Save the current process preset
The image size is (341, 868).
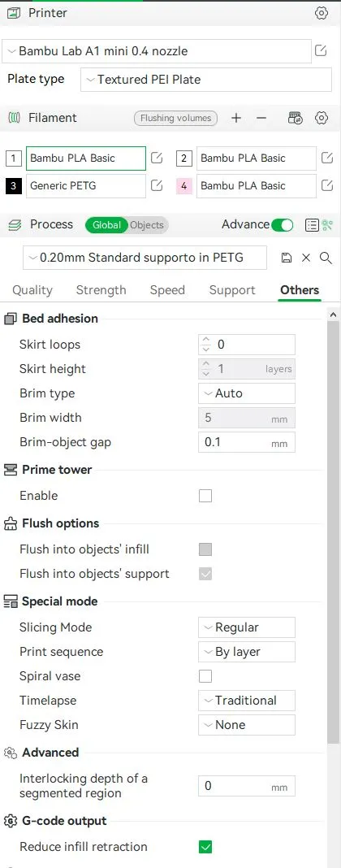coord(287,258)
